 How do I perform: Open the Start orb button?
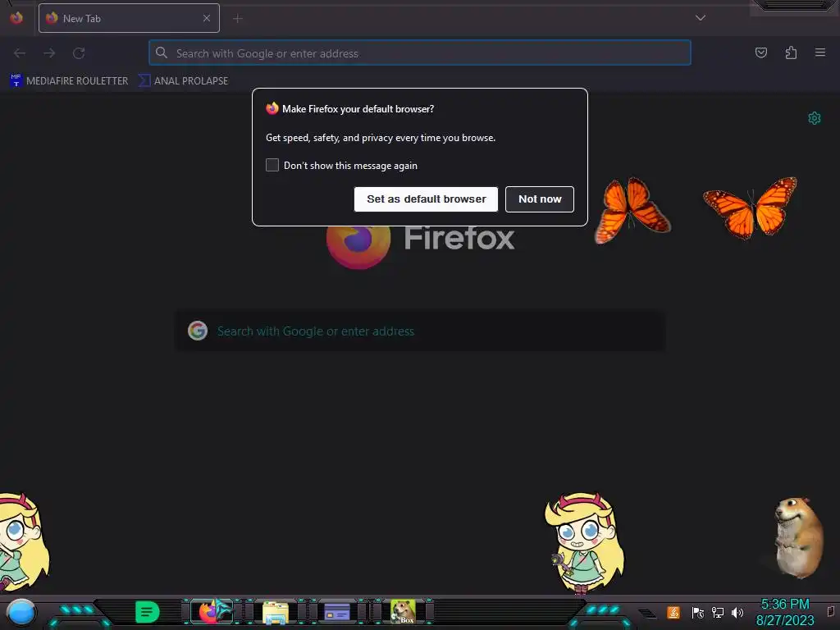[x=21, y=612]
